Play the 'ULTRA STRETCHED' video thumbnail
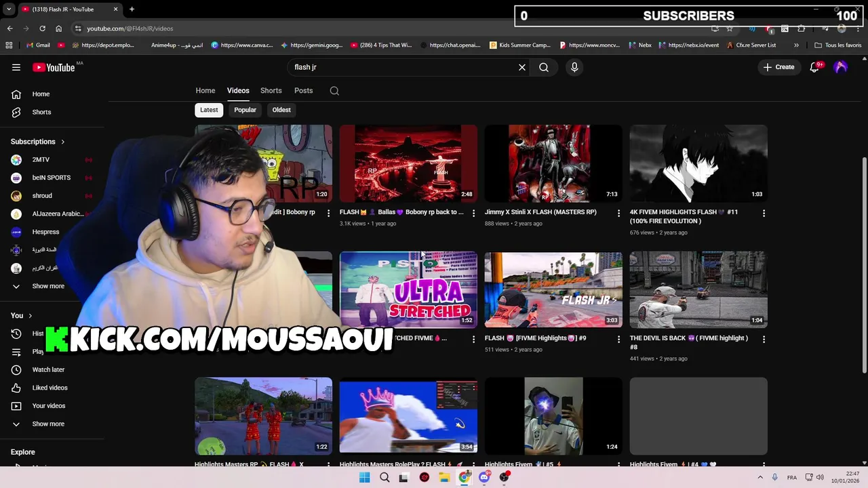Screen dimensions: 868x488 tap(408, 289)
